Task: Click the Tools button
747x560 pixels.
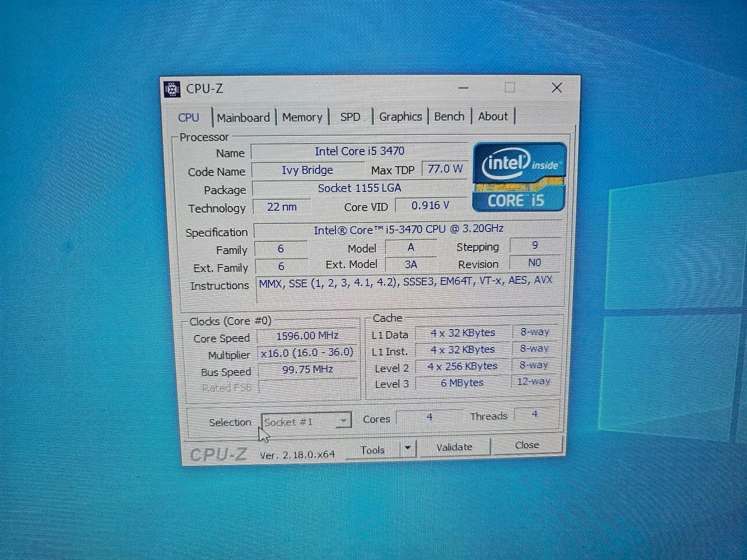Action: coord(372,450)
